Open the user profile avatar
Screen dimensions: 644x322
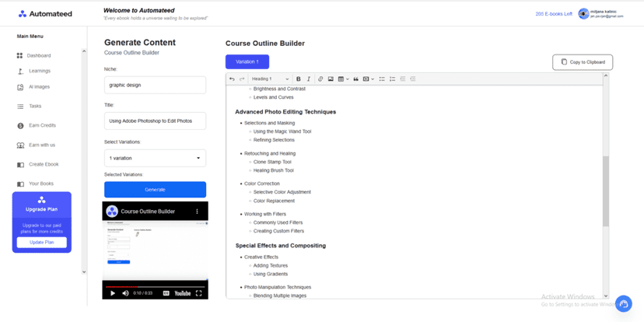tap(583, 13)
